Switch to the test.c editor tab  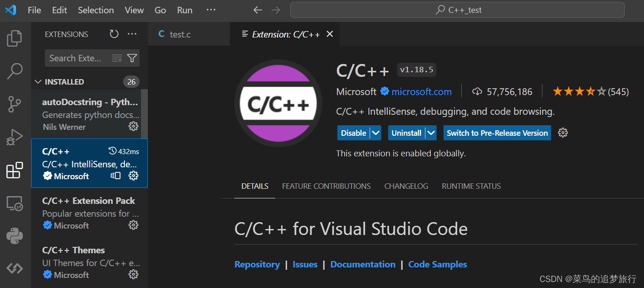click(x=189, y=34)
